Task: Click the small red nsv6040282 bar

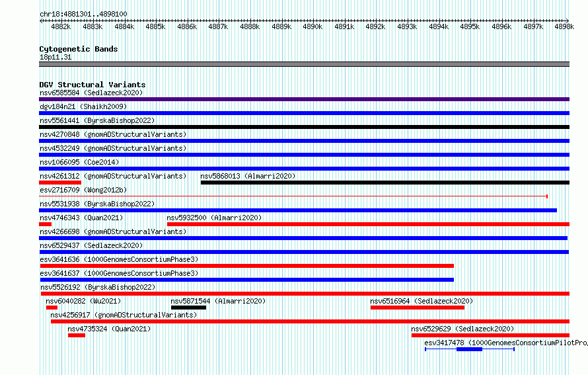Action: tap(52, 308)
